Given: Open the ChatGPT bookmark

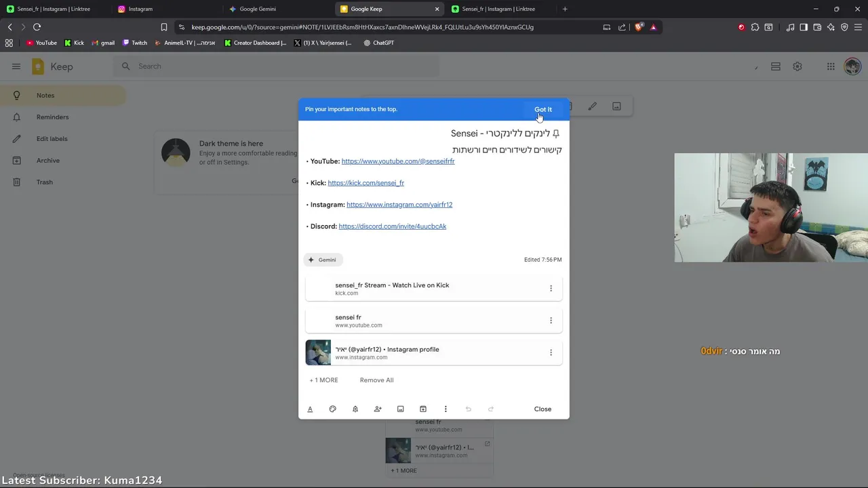Looking at the screenshot, I should tap(378, 43).
